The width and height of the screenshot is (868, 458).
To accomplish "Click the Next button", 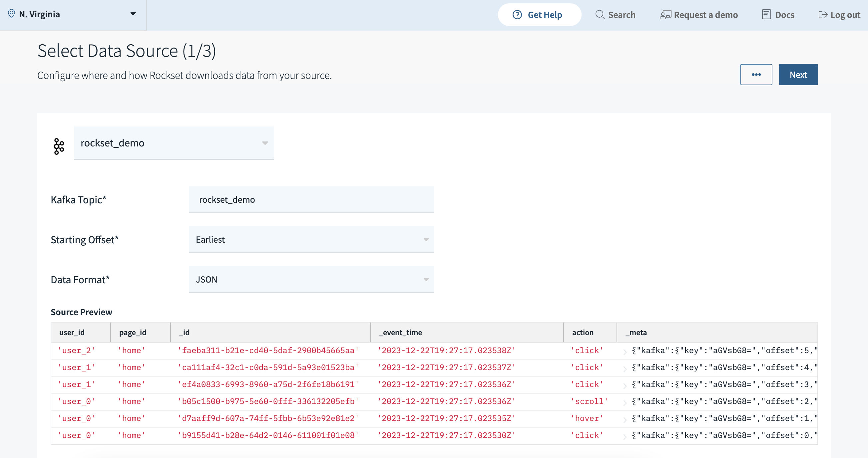I will [x=798, y=75].
